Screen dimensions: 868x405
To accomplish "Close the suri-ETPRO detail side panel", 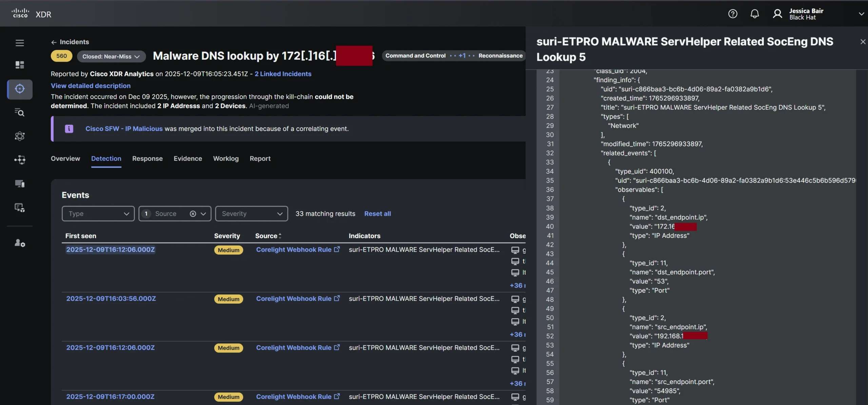I will [x=863, y=42].
